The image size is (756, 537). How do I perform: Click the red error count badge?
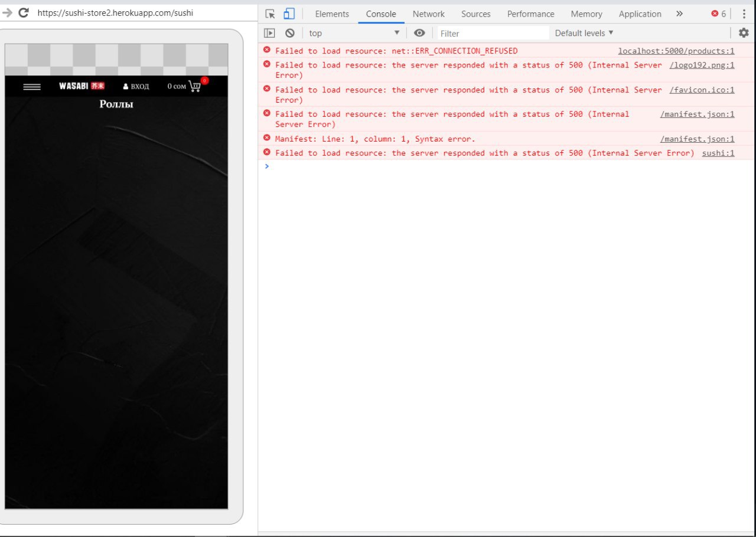pos(719,14)
